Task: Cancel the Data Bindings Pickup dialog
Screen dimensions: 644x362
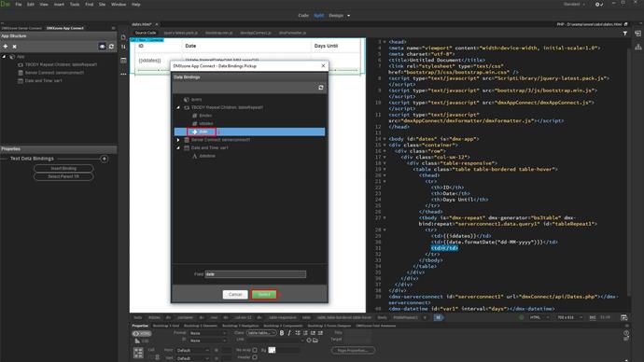Action: pos(235,294)
